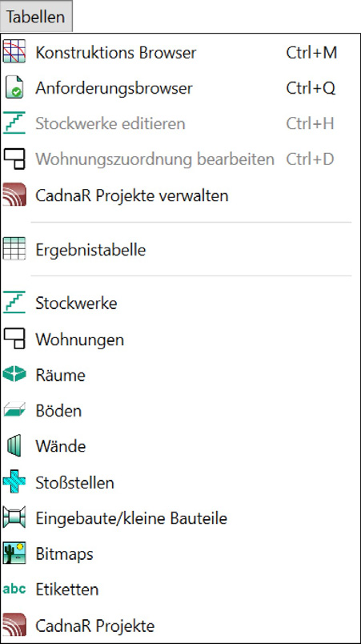
Task: Click the abc Etiketten icon
Action: click(x=14, y=589)
